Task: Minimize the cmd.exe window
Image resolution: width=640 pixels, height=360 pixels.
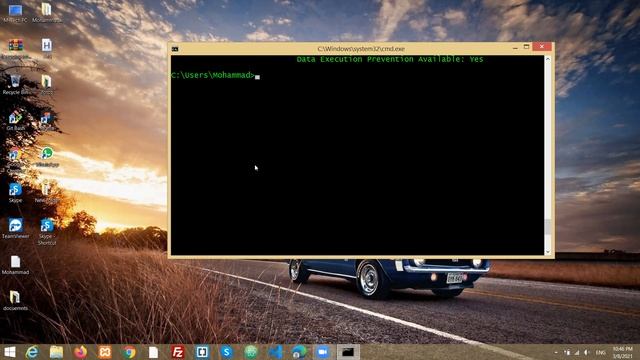Action: 515,47
